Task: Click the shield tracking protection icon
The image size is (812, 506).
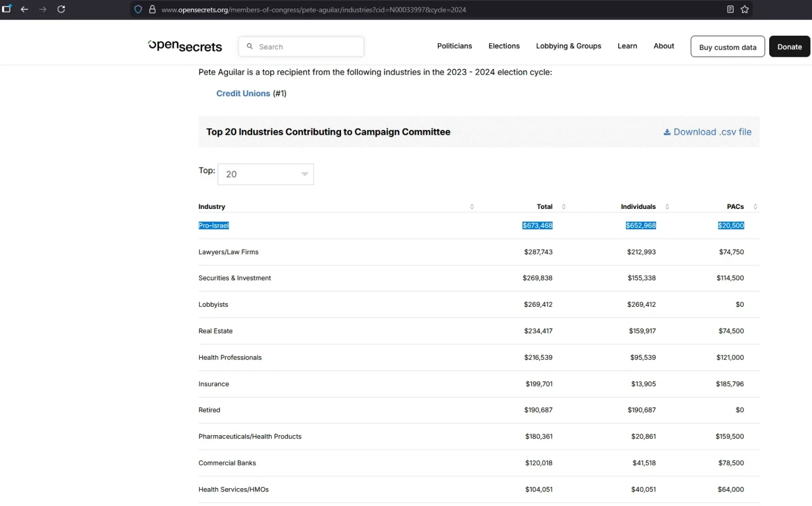Action: pyautogui.click(x=138, y=9)
